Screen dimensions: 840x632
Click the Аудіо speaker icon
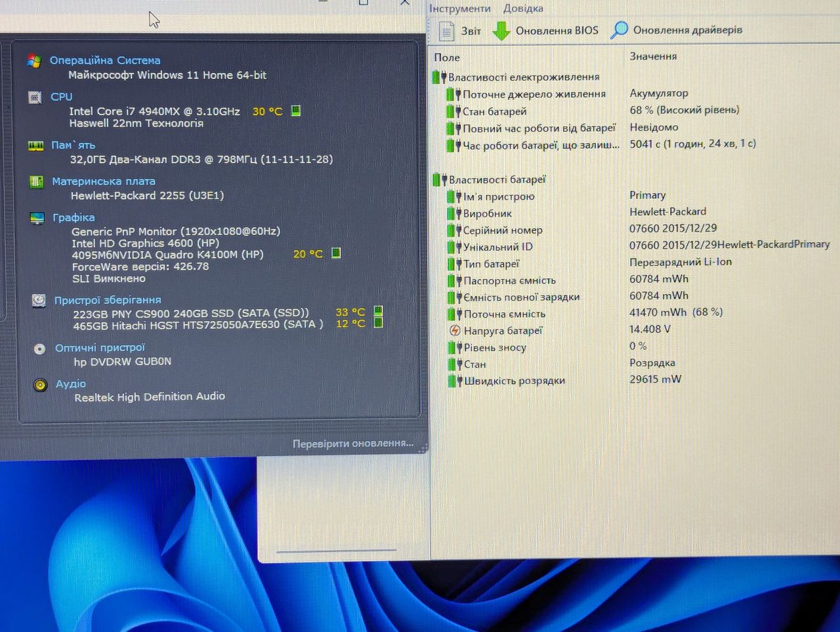coord(40,385)
